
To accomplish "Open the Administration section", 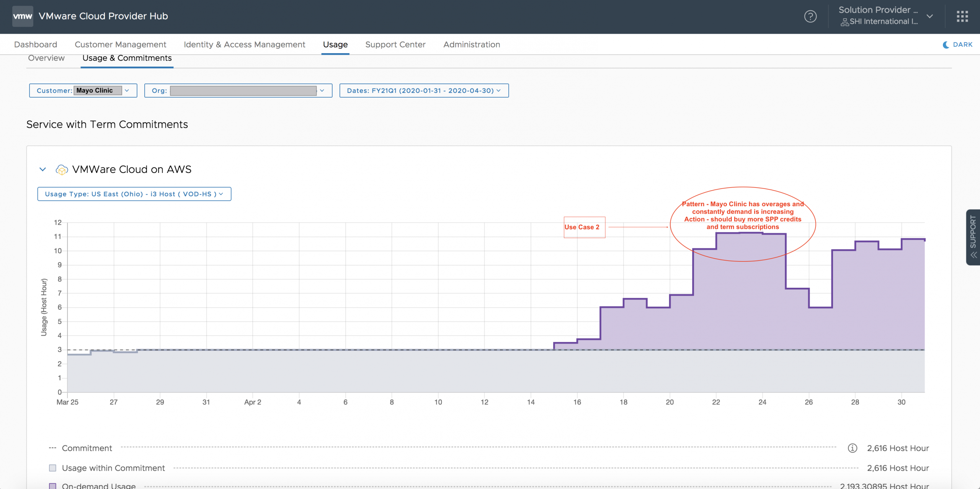I will 471,45.
